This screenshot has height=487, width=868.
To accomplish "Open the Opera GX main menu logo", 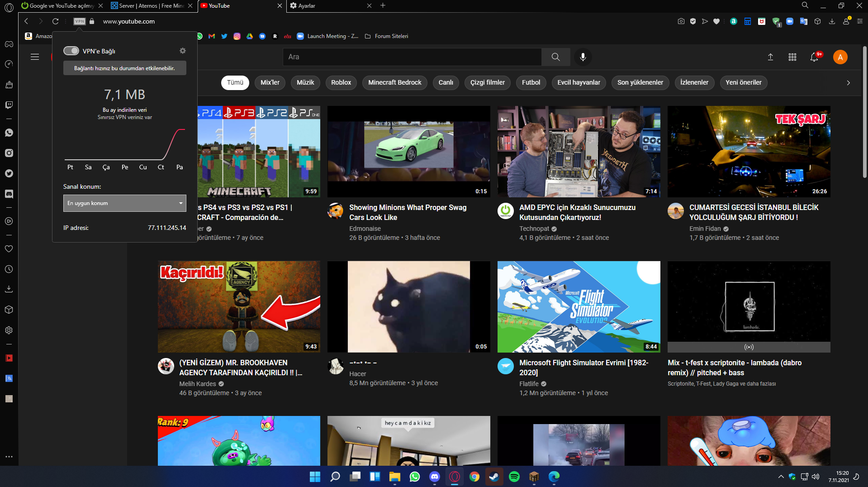I will point(9,7).
